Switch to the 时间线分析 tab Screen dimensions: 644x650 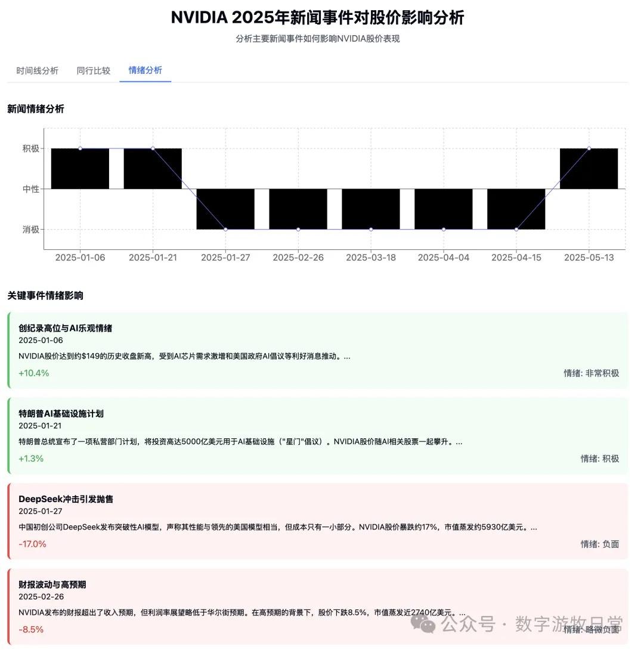coord(38,70)
